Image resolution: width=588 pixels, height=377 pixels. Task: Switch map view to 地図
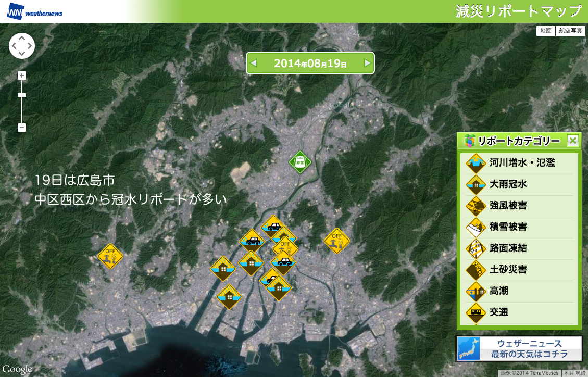546,31
